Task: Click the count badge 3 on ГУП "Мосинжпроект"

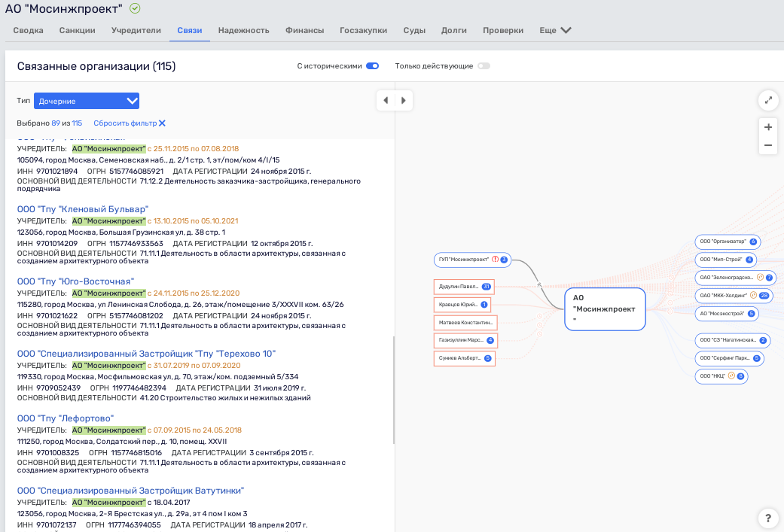Action: (x=504, y=260)
